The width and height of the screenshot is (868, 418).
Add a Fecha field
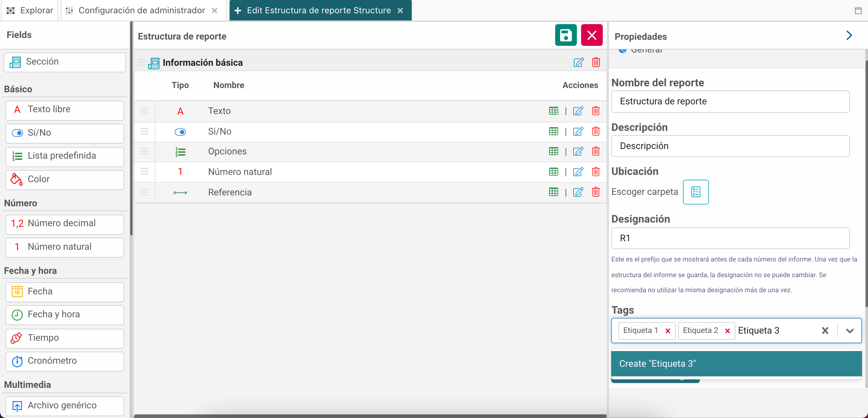pos(65,292)
